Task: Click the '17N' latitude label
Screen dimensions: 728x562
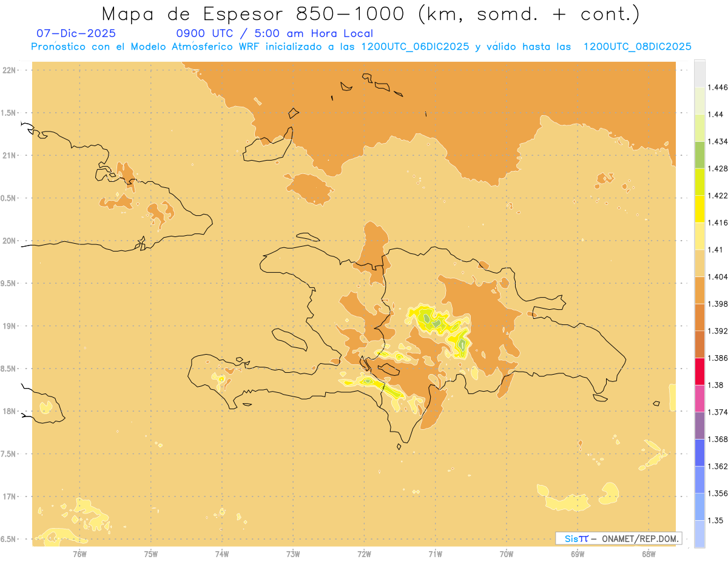Action: pos(9,497)
